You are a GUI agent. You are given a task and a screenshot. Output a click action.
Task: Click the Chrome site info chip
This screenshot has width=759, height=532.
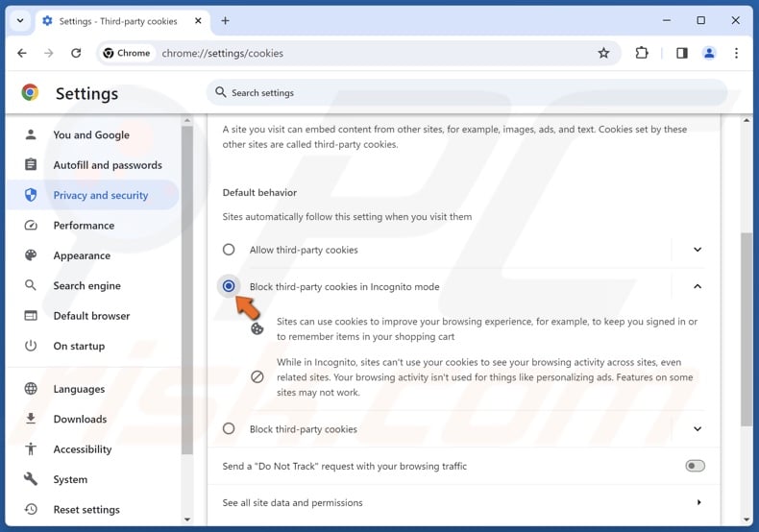coord(127,53)
